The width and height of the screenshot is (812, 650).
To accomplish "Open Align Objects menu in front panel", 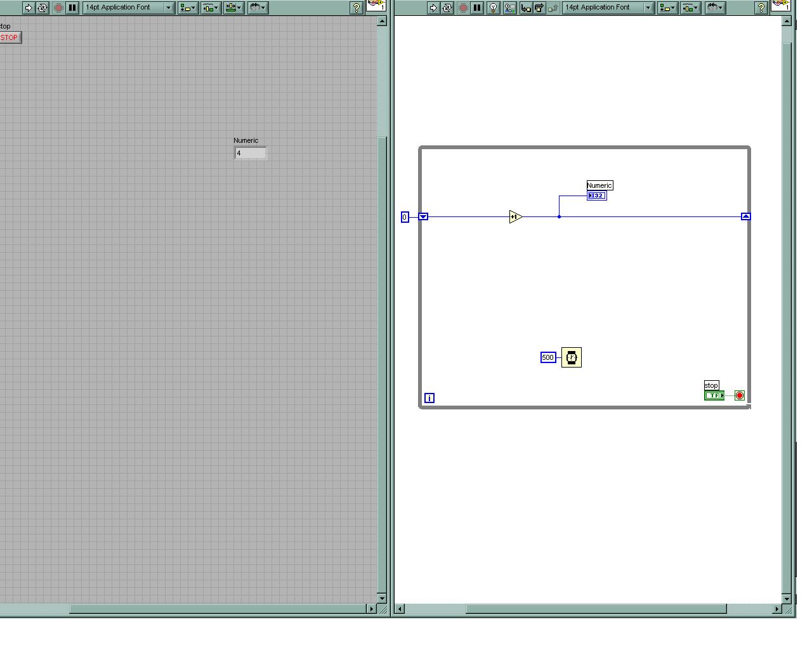I will (x=188, y=8).
